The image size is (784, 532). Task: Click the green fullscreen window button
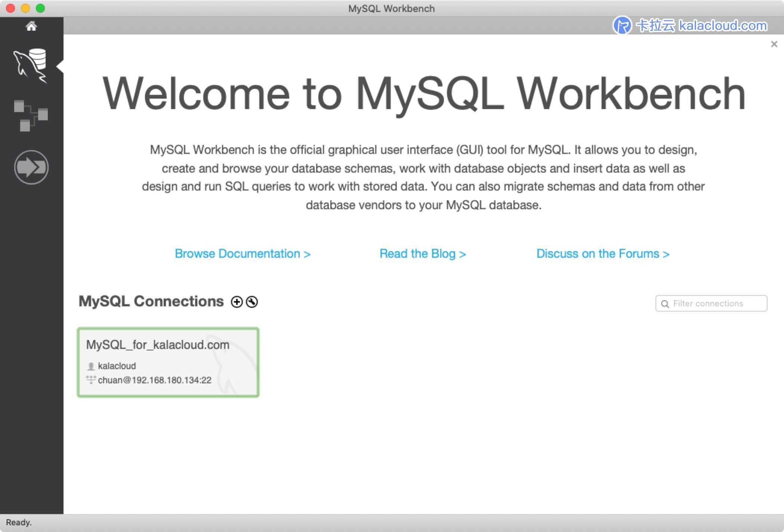40,8
